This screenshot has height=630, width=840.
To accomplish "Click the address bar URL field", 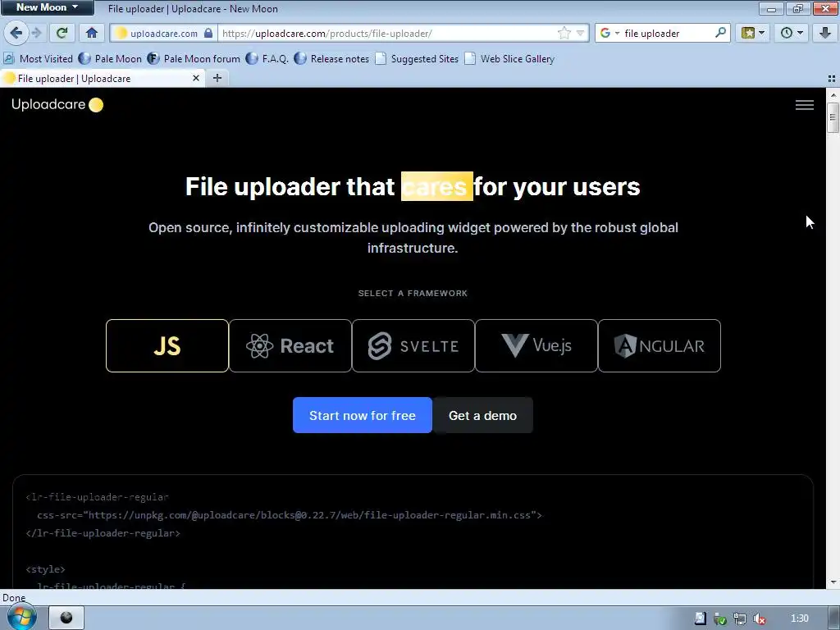I will pos(388,33).
